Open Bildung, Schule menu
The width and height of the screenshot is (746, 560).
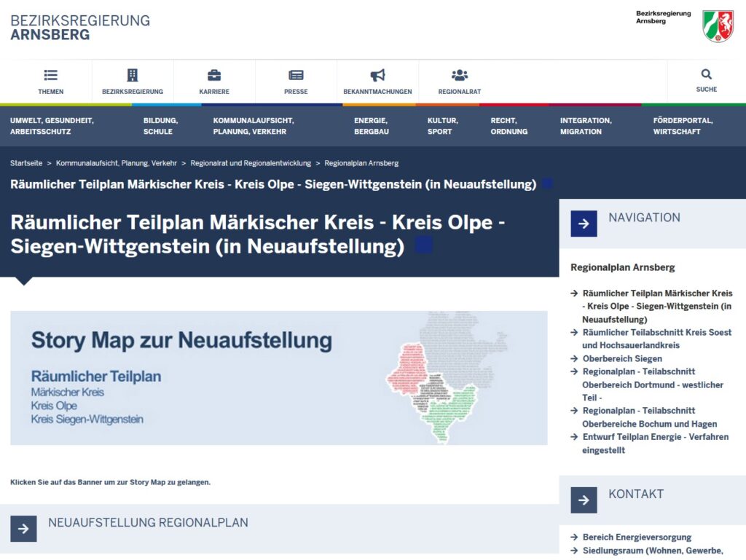[161, 126]
